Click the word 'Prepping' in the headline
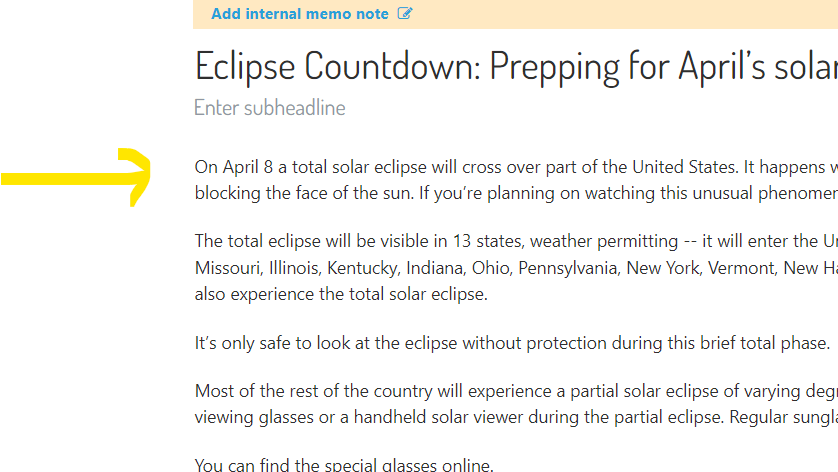Viewport: 838px width, 472px height. [554, 67]
